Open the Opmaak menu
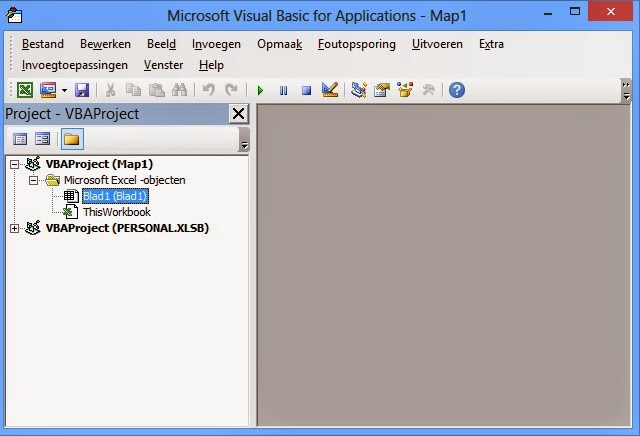This screenshot has height=436, width=640. coord(280,44)
